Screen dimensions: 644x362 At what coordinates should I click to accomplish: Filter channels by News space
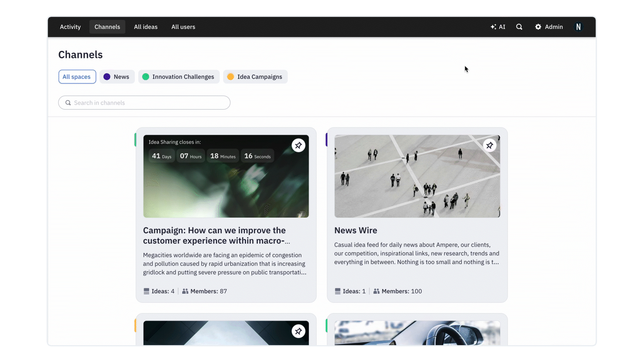tap(117, 77)
